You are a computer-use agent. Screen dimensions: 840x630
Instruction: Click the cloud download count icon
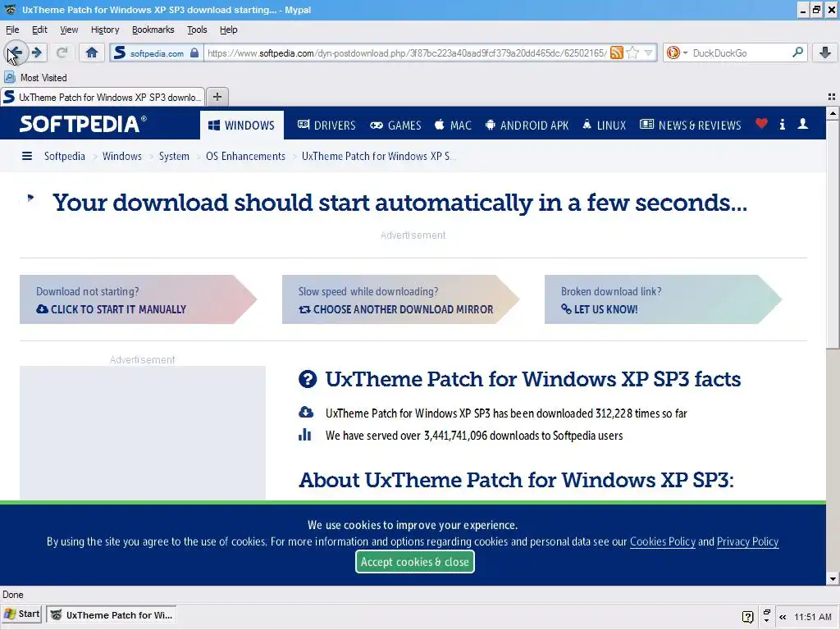(305, 412)
